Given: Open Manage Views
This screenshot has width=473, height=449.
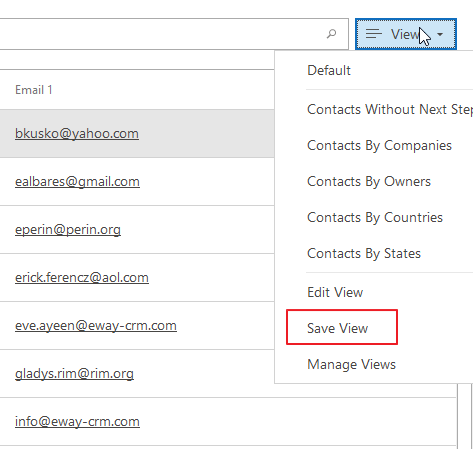Looking at the screenshot, I should click(x=351, y=364).
